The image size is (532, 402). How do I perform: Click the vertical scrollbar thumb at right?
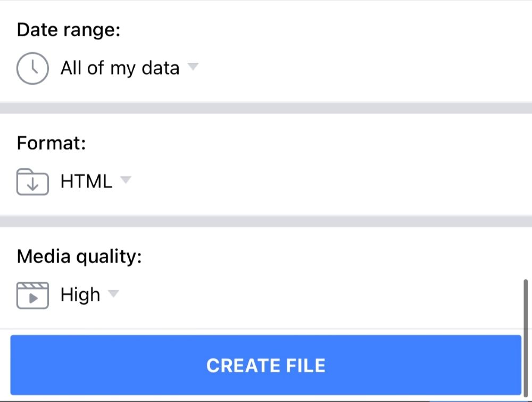pyautogui.click(x=526, y=338)
